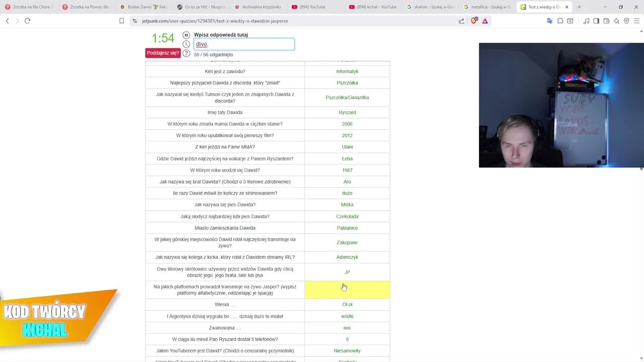Open a new tab with the plus button
The image size is (644, 362).
tap(579, 7)
